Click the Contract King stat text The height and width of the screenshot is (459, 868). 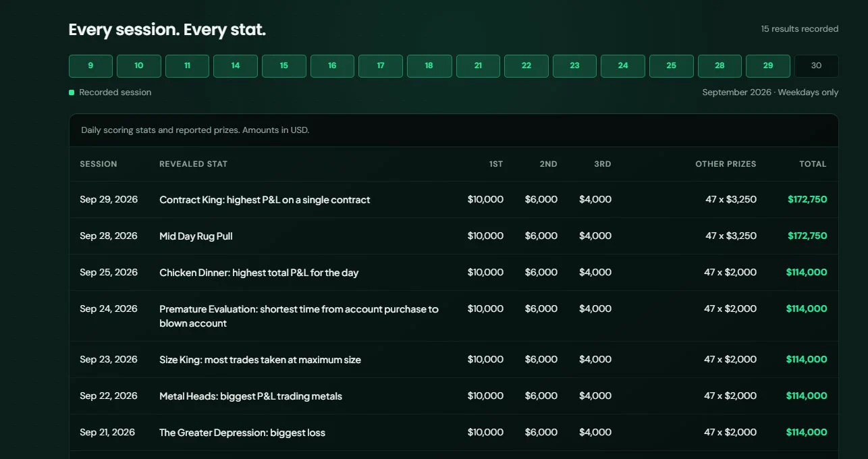pyautogui.click(x=265, y=200)
